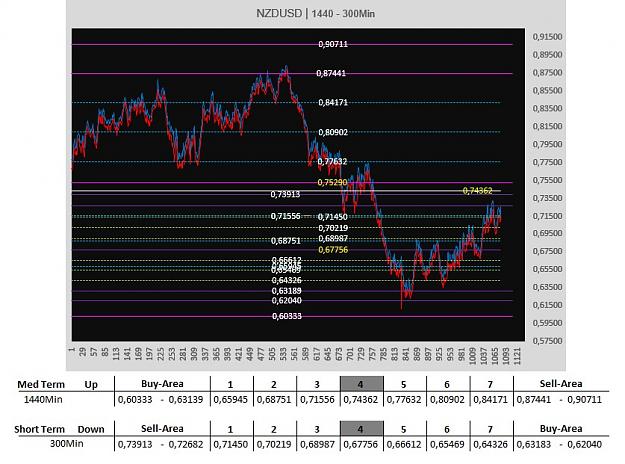Click the 0,70219 level label on the chart
The width and height of the screenshot is (625, 464).
333,228
